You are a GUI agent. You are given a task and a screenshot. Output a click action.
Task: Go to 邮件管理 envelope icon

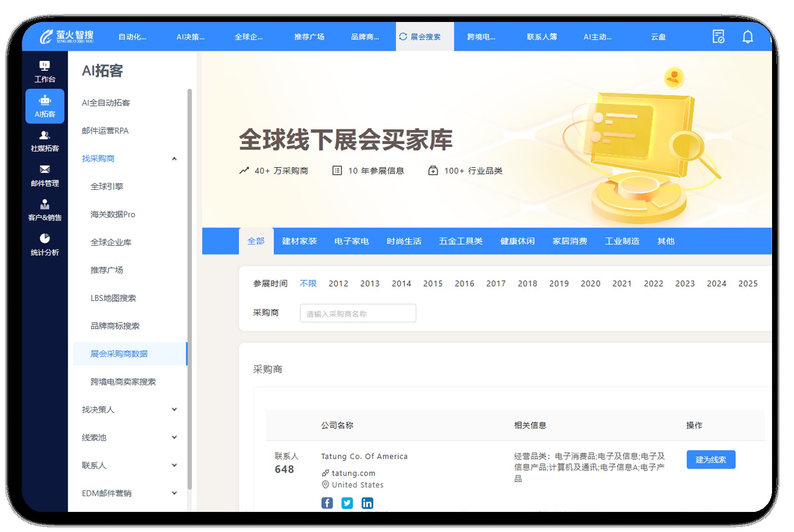pos(45,175)
